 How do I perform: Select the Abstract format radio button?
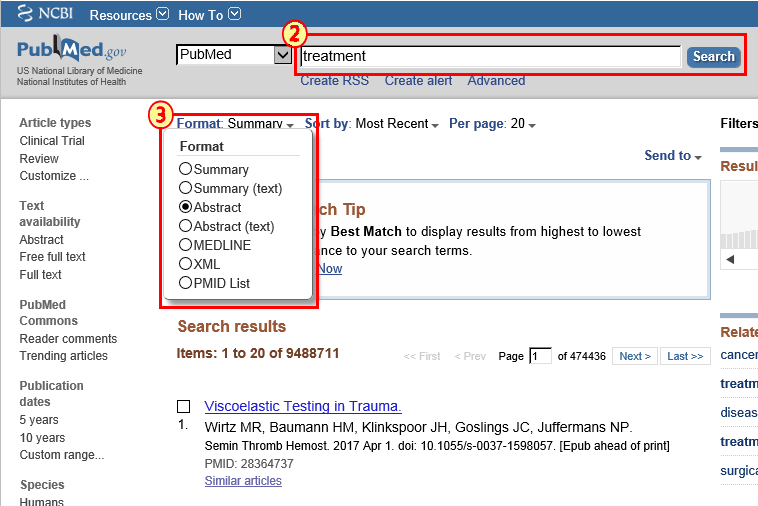[185, 207]
